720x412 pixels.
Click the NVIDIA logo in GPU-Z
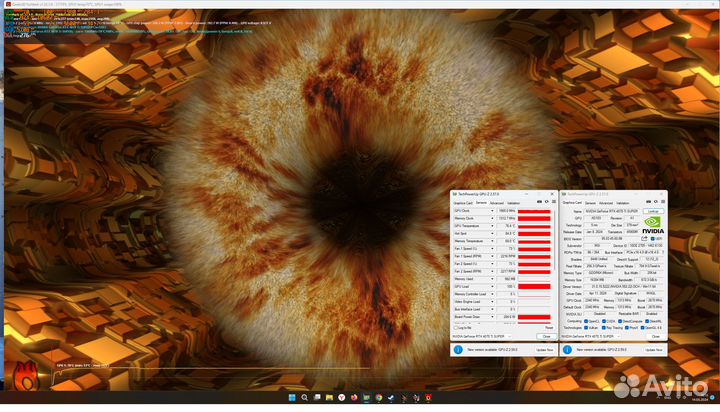(x=653, y=225)
